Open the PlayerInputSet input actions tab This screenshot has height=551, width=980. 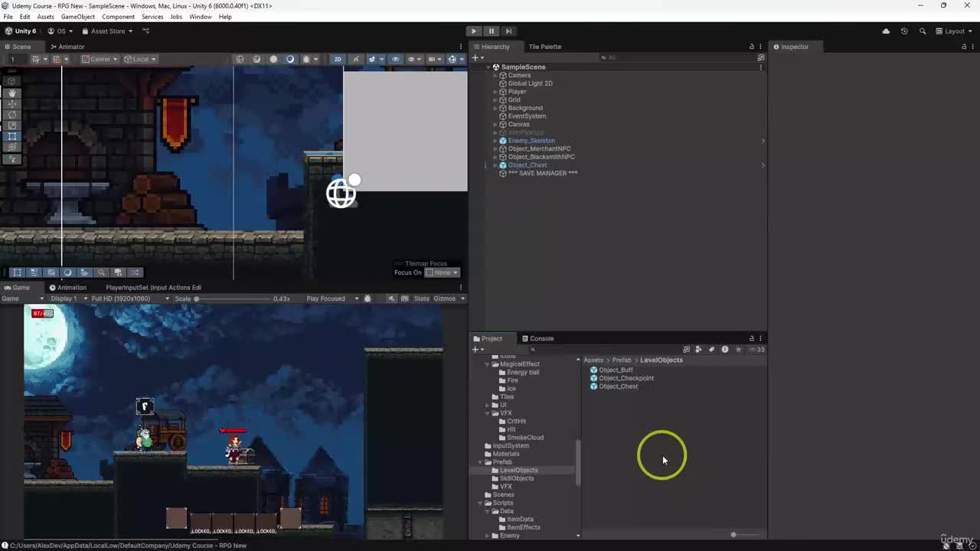(x=153, y=288)
